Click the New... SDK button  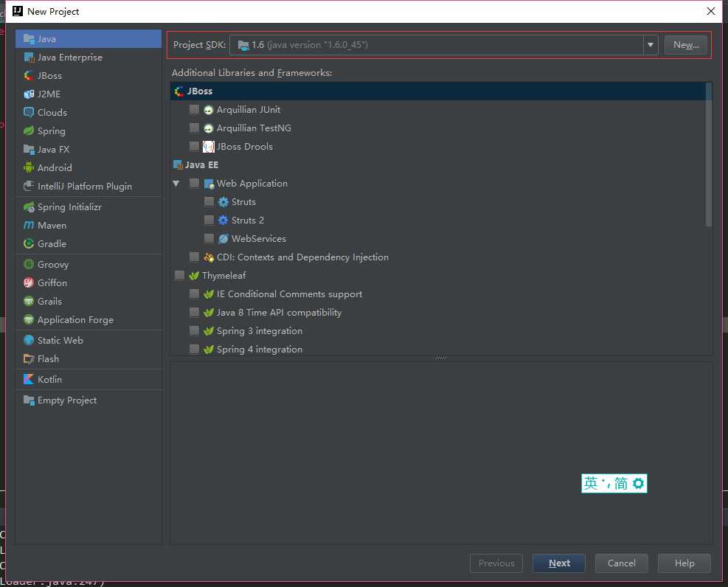[686, 45]
